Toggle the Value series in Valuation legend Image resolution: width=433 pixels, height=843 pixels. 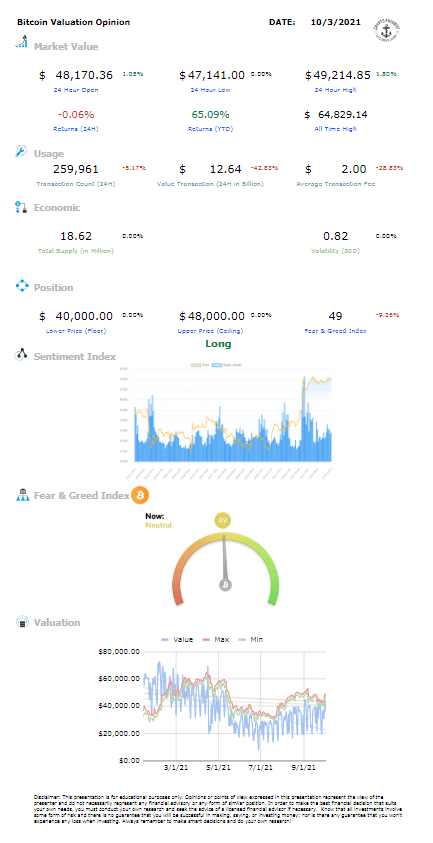pos(178,639)
